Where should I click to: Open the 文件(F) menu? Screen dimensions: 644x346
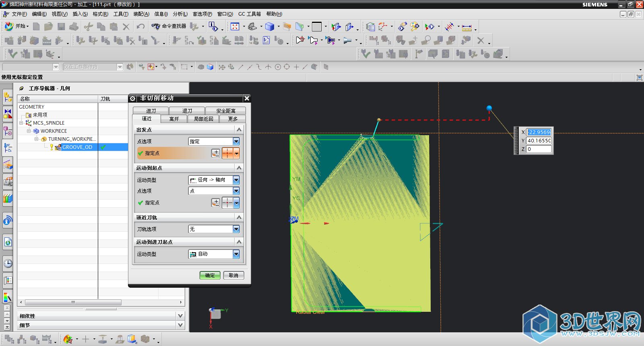pyautogui.click(x=19, y=14)
